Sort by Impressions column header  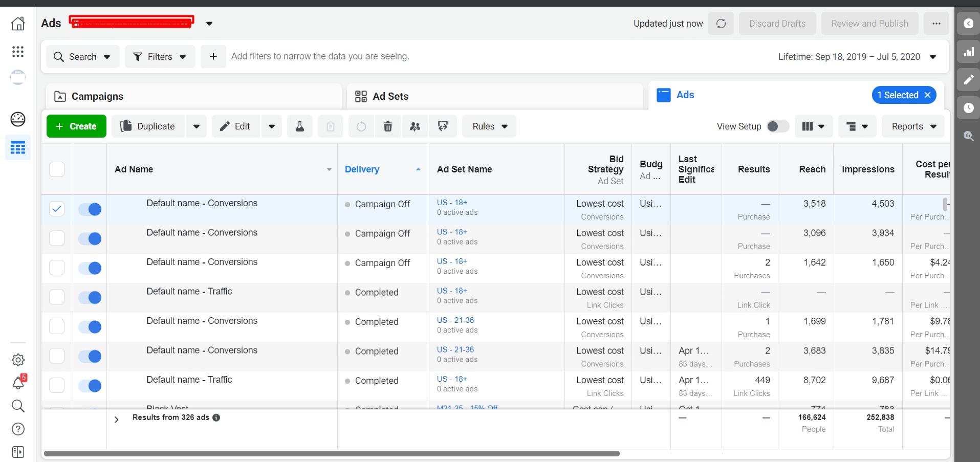[x=868, y=169]
